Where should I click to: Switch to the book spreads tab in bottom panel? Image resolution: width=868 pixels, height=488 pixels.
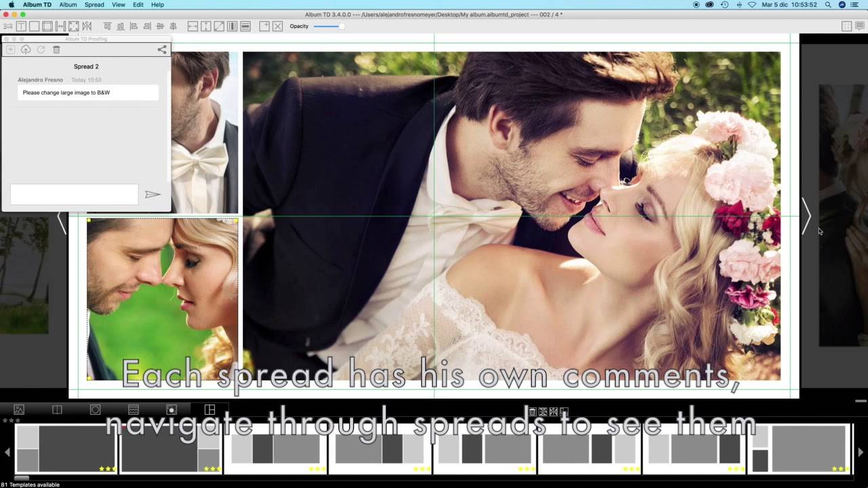pyautogui.click(x=57, y=409)
